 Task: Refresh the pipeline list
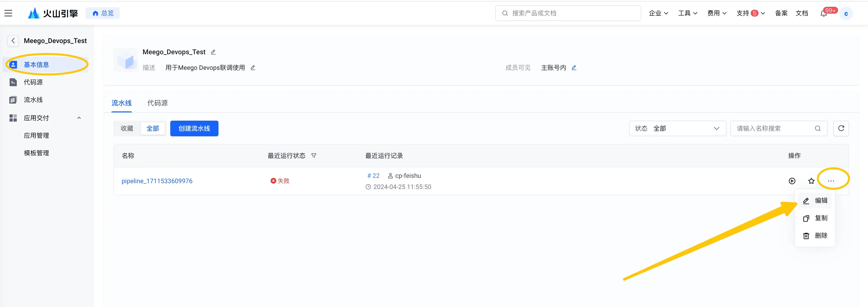point(841,128)
